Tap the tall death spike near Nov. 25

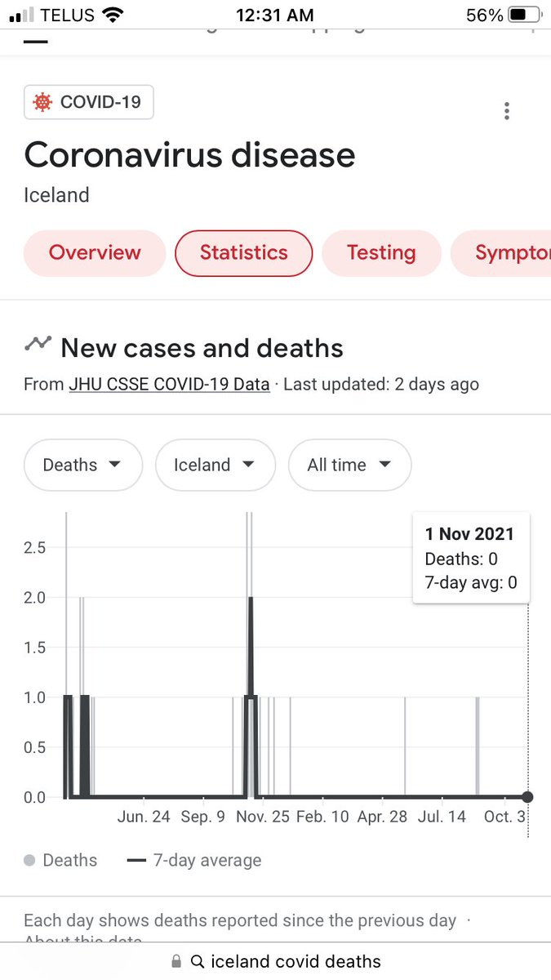pyautogui.click(x=251, y=653)
